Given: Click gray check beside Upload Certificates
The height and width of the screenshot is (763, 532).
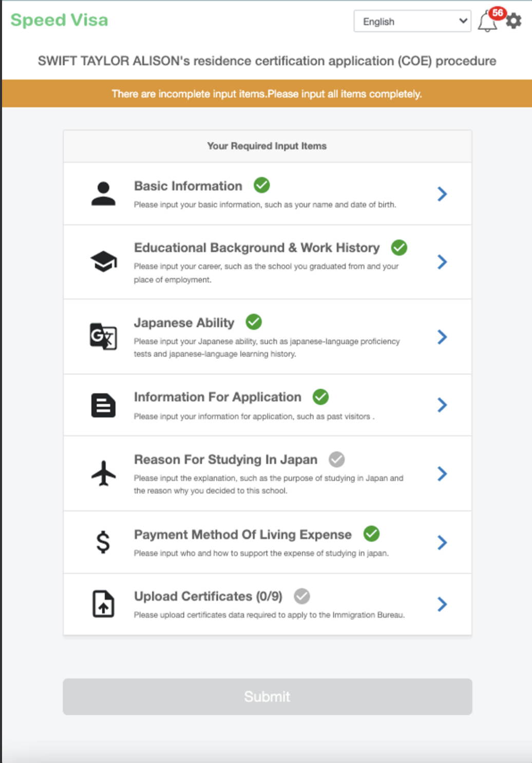Looking at the screenshot, I should click(x=302, y=596).
